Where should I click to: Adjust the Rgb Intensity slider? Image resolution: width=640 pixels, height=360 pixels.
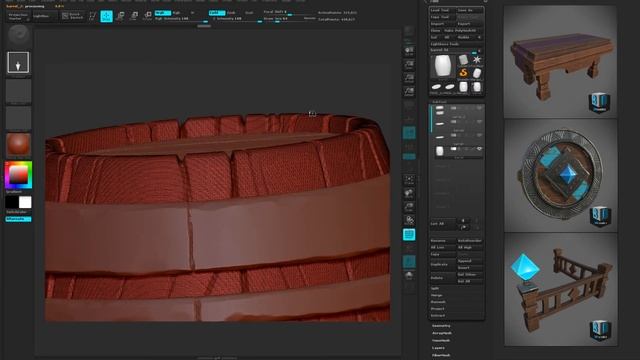click(x=181, y=19)
